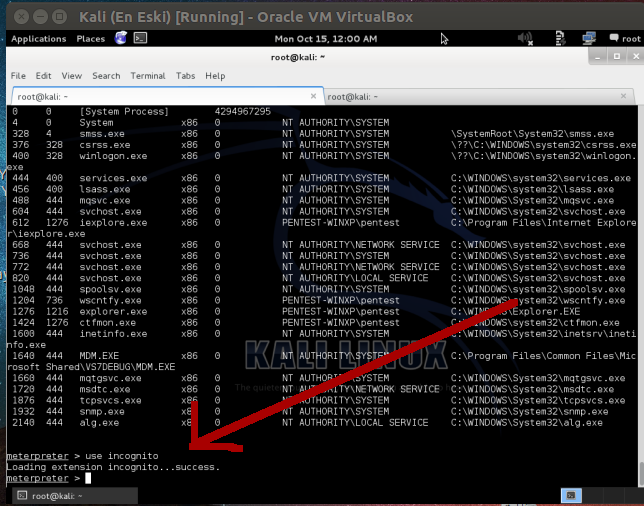Click the wscntfy.exe process name
Screen dimensions: 644x506
(110, 300)
